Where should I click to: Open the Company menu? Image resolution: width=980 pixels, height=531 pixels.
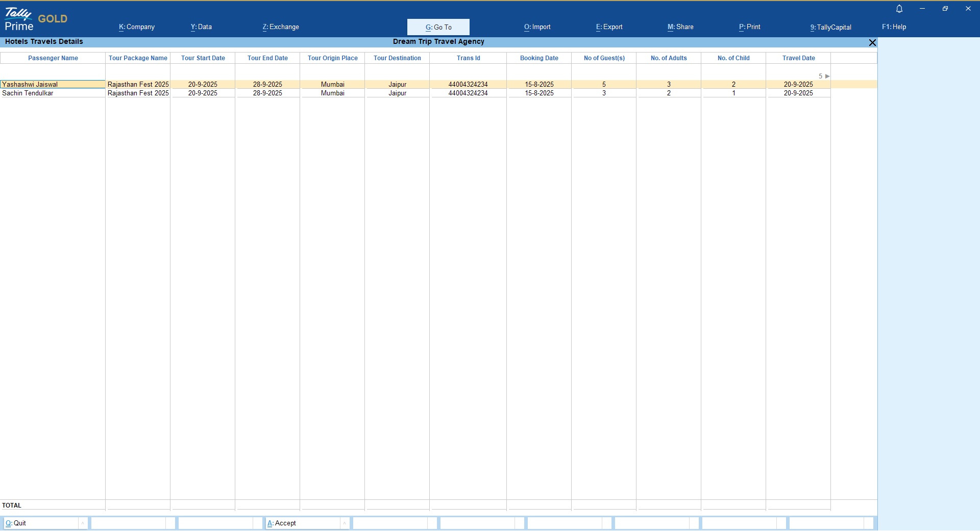tap(137, 27)
